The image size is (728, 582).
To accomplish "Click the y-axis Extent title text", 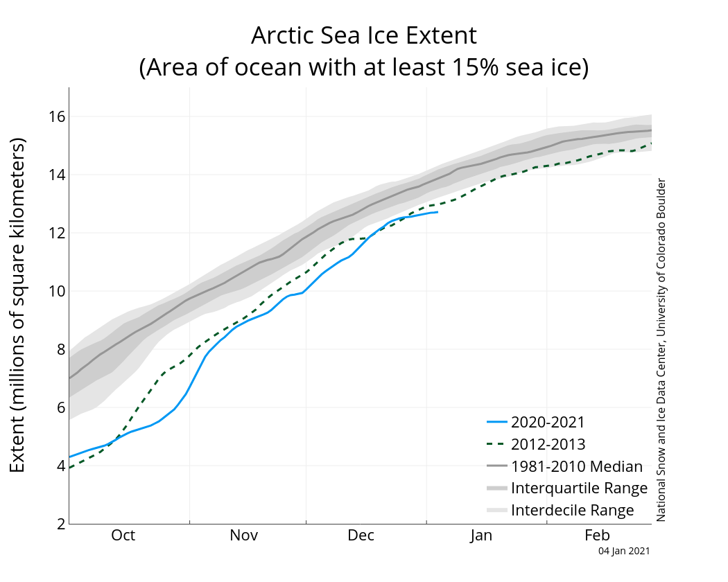I will tap(18, 305).
